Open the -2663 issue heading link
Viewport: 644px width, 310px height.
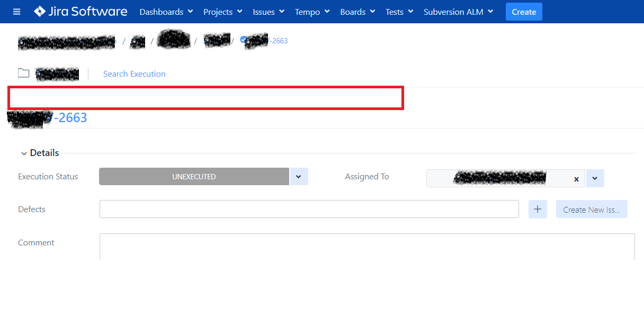point(70,117)
